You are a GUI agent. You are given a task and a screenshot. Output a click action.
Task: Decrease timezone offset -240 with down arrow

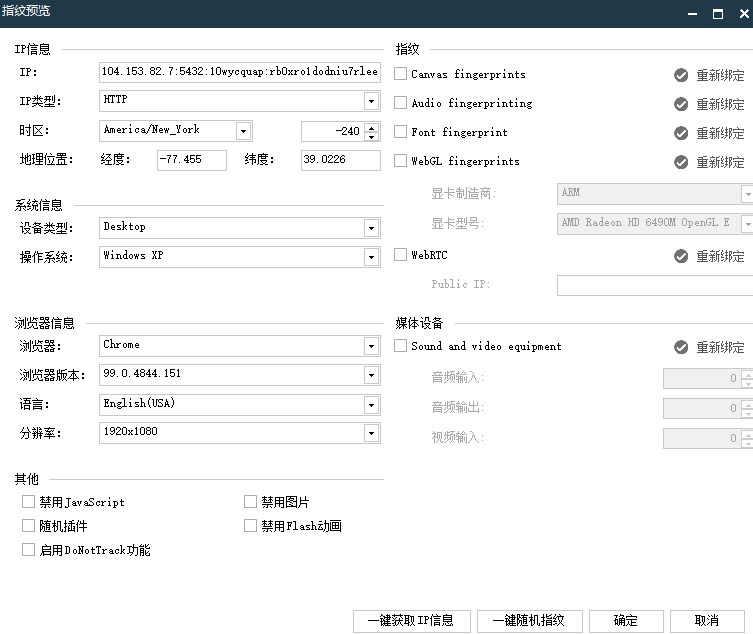[372, 136]
